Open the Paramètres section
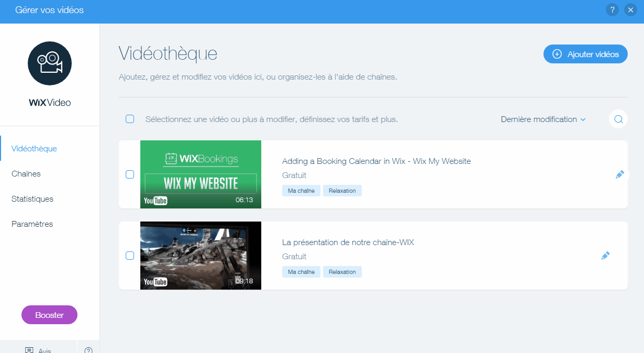This screenshot has width=644, height=353. point(32,224)
